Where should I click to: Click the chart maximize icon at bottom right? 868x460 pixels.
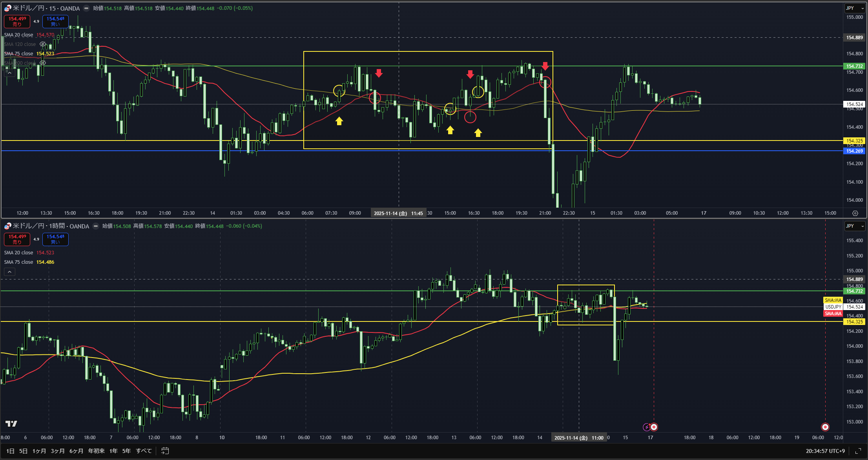tap(858, 451)
